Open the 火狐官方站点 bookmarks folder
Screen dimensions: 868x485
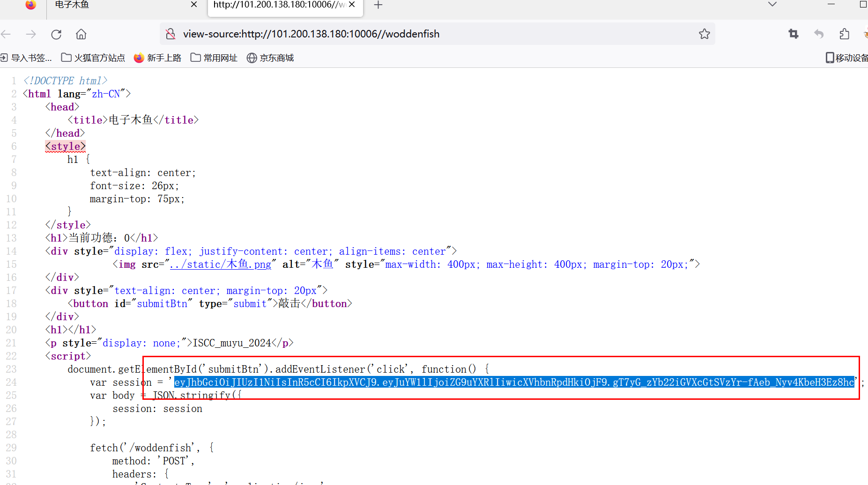(x=93, y=58)
